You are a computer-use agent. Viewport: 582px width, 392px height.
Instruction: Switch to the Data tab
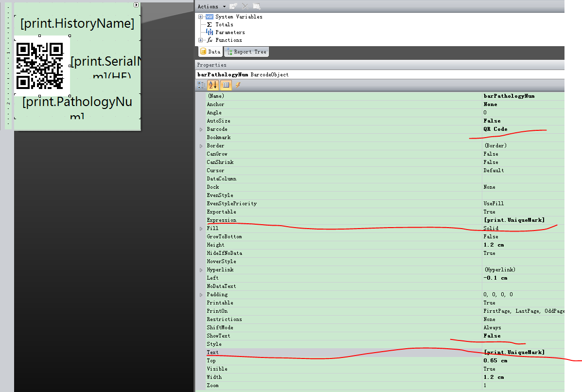210,52
